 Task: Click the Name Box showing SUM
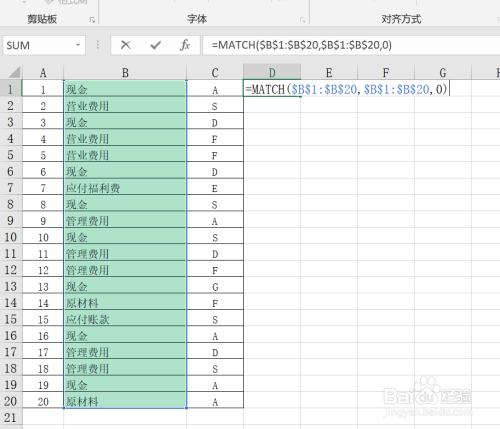tap(44, 45)
